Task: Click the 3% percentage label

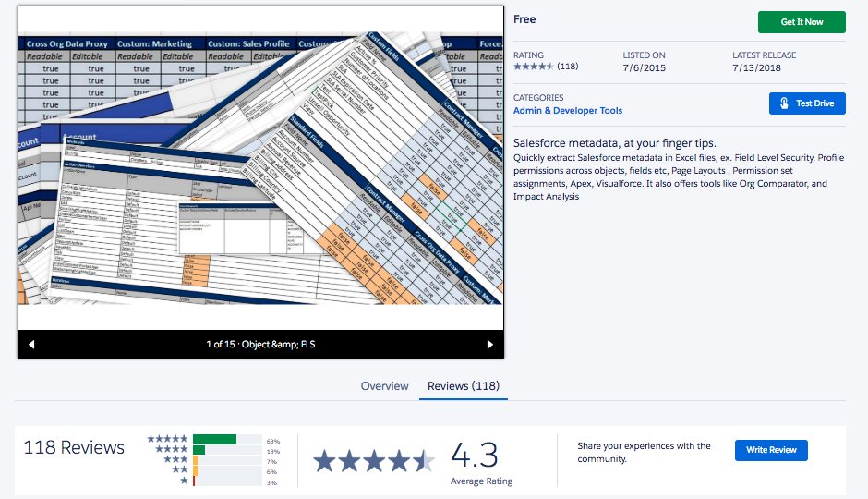Action: 271,483
